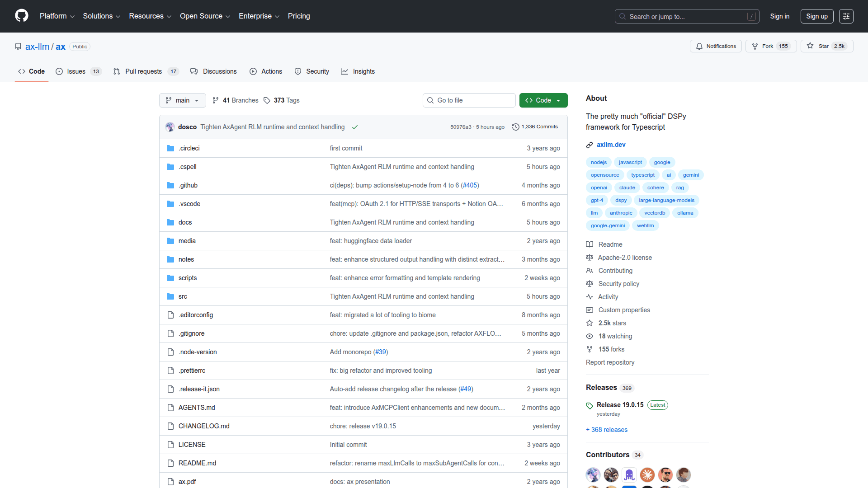This screenshot has height=488, width=868.
Task: Open the 1,336 Commits link
Action: [x=535, y=127]
